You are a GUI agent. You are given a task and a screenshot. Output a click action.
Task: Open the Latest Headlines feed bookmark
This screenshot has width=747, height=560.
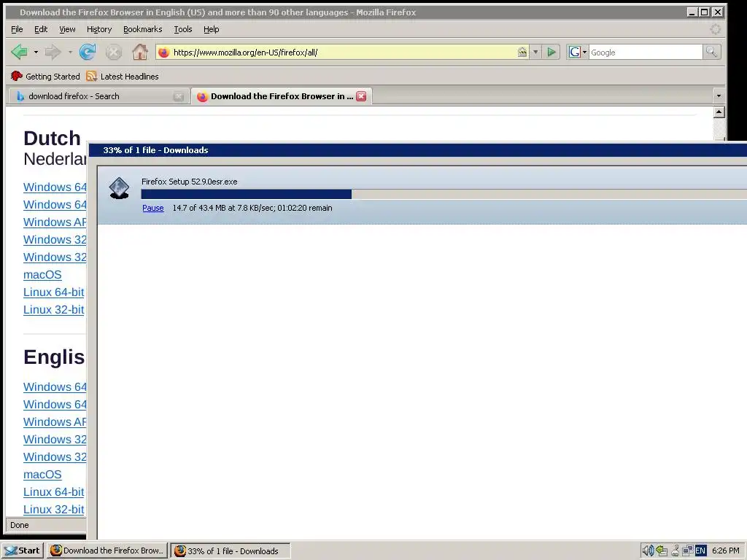point(123,76)
